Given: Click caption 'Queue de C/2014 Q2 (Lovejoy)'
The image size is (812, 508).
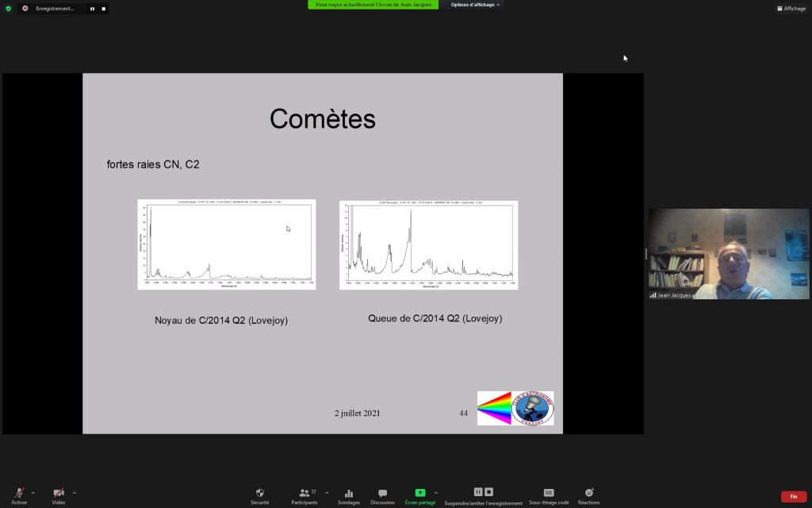Looking at the screenshot, I should [x=435, y=318].
